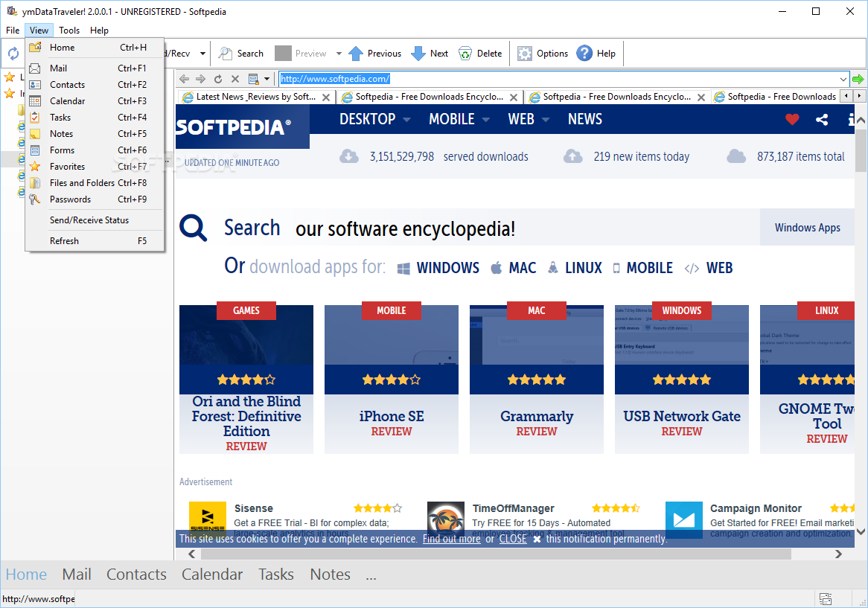This screenshot has height=608, width=868.
Task: Select Refresh F5 menu entry
Action: (95, 241)
